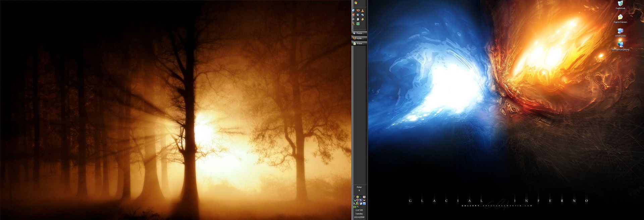
Task: Launch Internet Explorer from quick launch
Action: (x=353, y=10)
